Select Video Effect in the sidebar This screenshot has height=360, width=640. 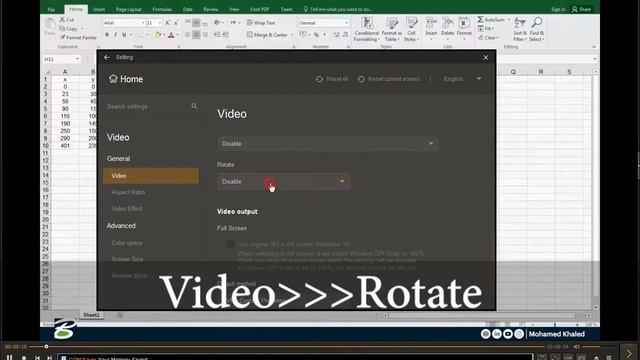point(127,209)
